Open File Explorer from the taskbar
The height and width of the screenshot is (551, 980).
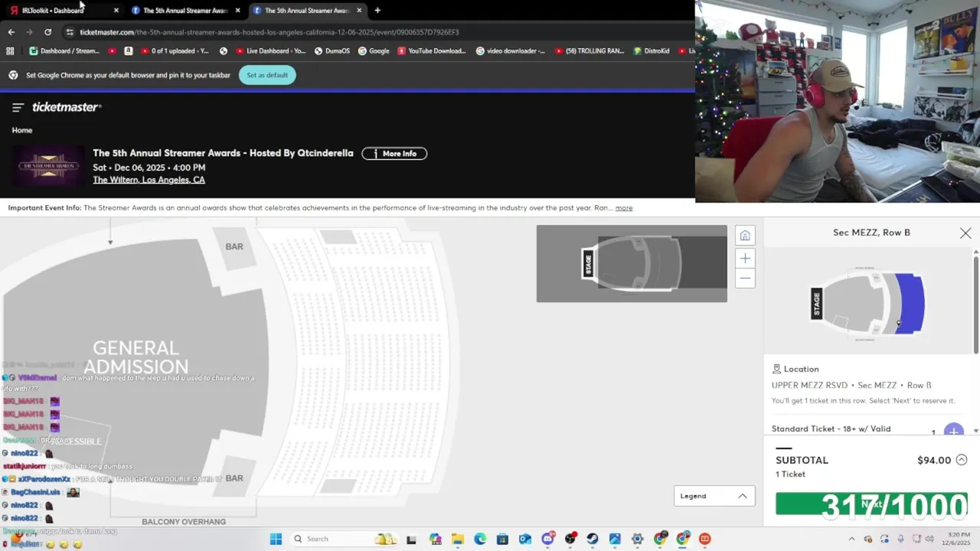click(457, 539)
